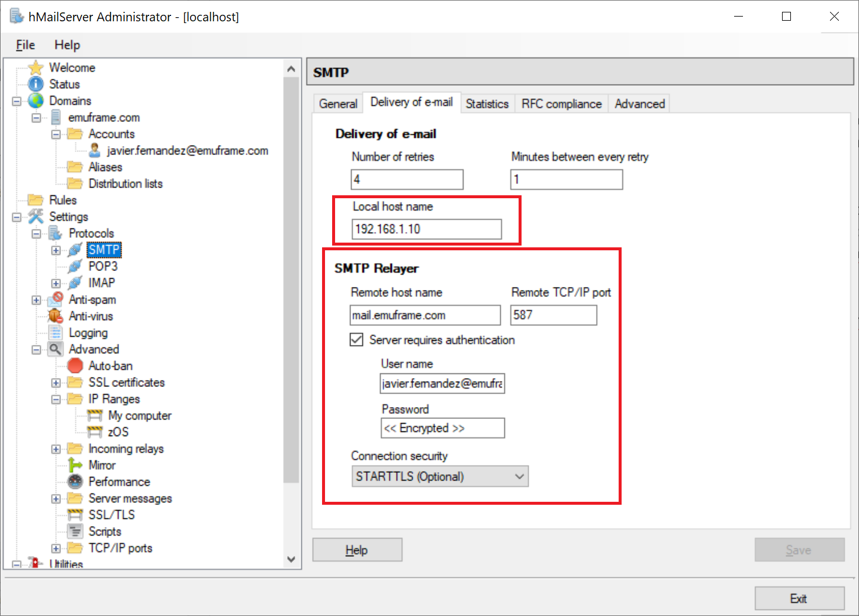Click the Accounts folder icon
The height and width of the screenshot is (616, 859).
[x=75, y=134]
